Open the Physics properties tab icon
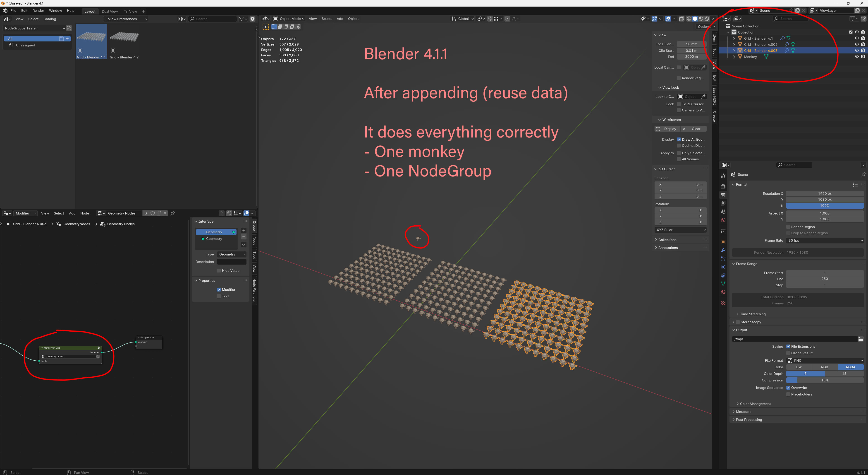The width and height of the screenshot is (868, 475). (723, 267)
